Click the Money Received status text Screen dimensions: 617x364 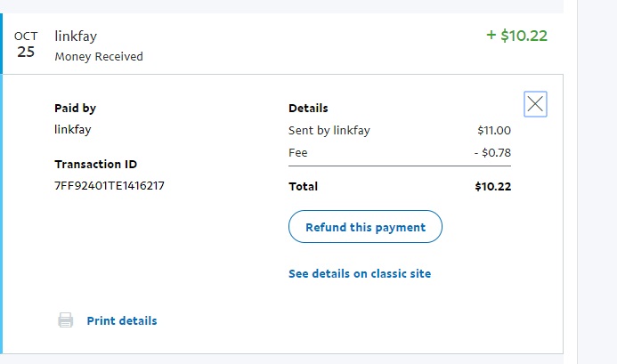click(x=99, y=56)
